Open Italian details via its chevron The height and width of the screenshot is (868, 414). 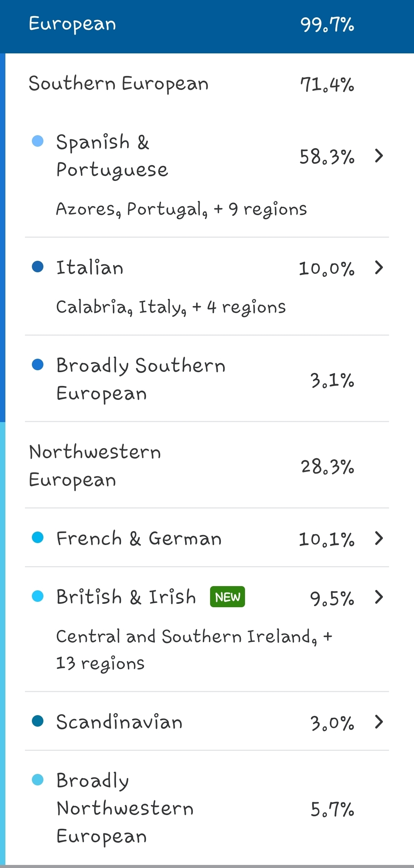[379, 268]
